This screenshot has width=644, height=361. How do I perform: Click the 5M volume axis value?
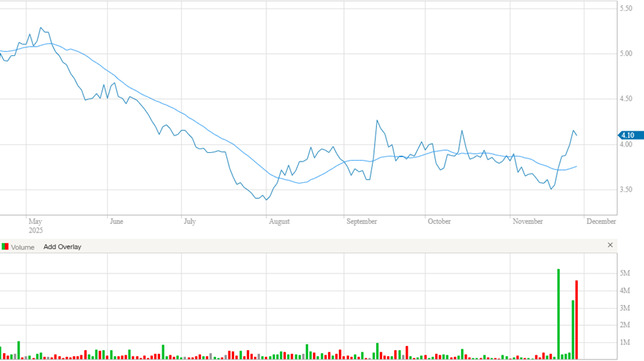click(x=625, y=273)
